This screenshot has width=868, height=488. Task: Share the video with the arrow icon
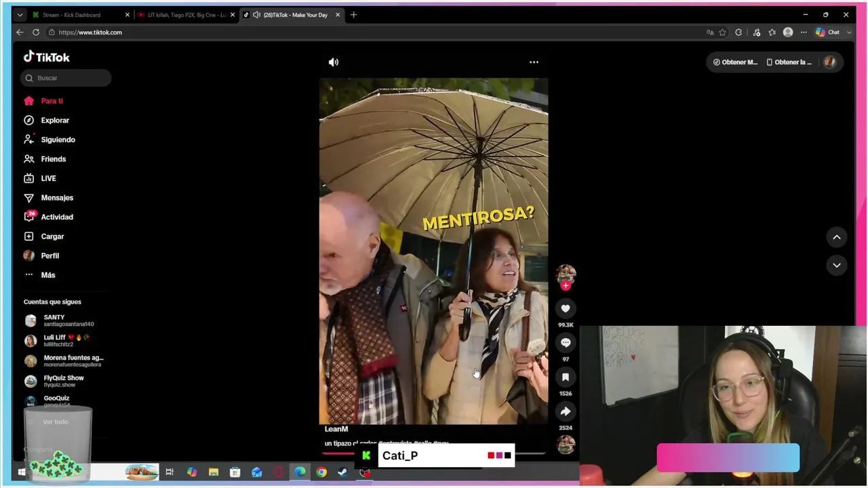566,411
